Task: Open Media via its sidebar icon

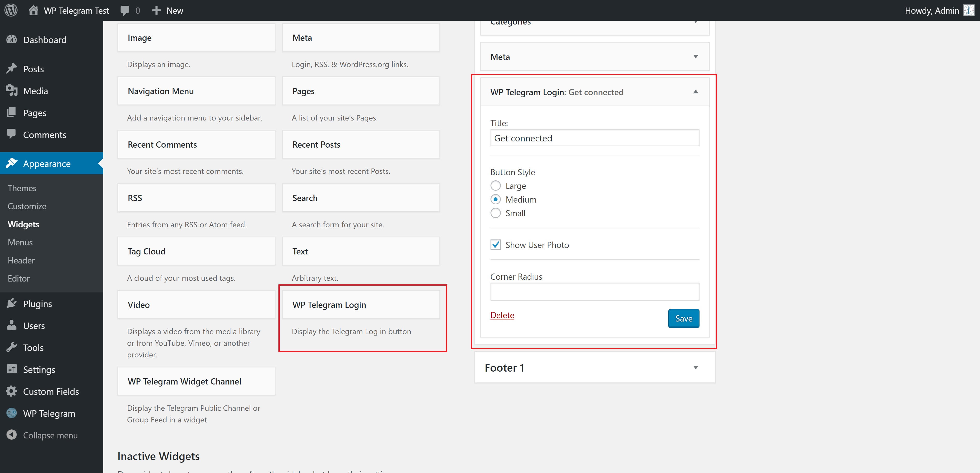Action: [12, 91]
